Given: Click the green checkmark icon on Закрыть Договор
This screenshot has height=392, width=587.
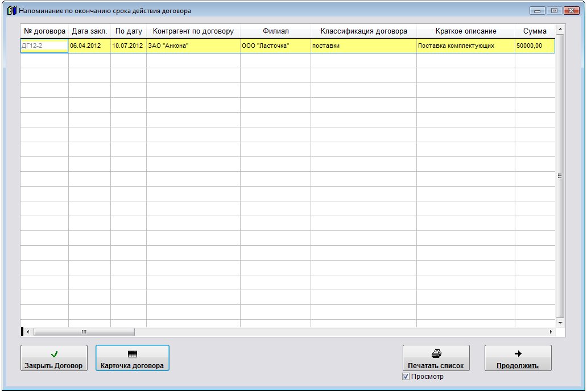Looking at the screenshot, I should (x=54, y=354).
